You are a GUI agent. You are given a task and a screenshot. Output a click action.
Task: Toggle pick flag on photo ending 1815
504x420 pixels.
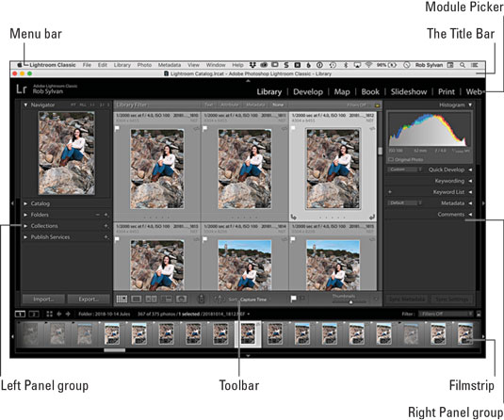(x=293, y=239)
